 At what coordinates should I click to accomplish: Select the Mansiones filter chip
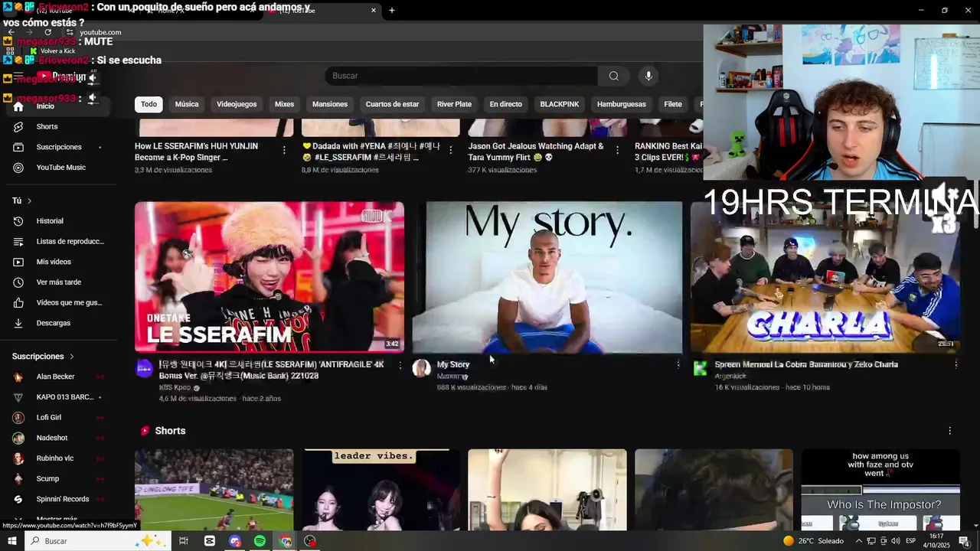pyautogui.click(x=330, y=104)
